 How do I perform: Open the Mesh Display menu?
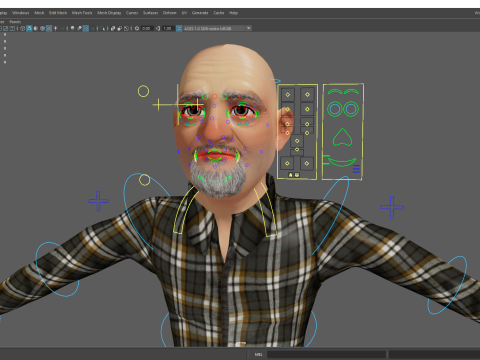click(109, 13)
